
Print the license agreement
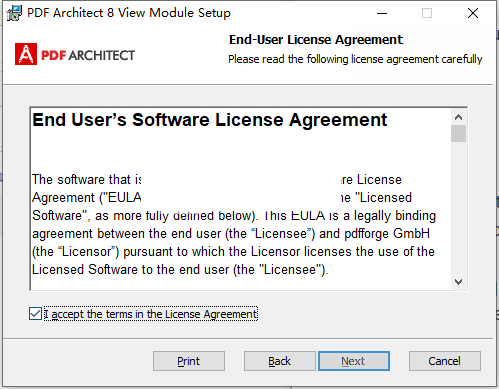pos(189,361)
